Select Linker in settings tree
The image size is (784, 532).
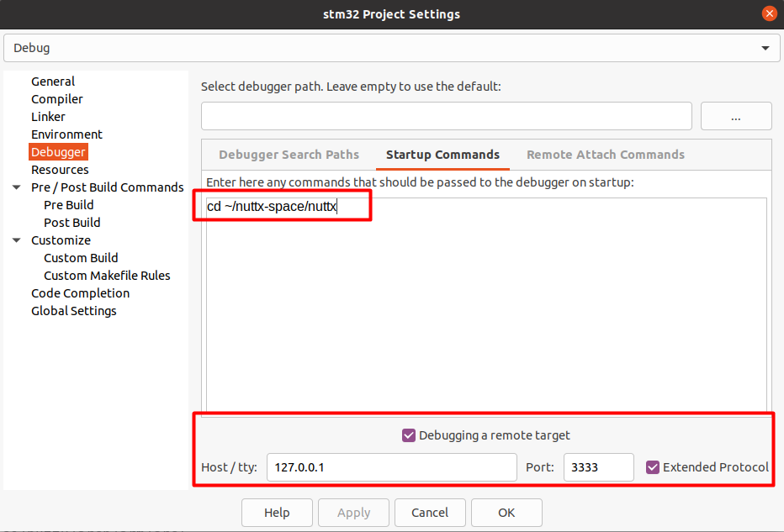(49, 116)
